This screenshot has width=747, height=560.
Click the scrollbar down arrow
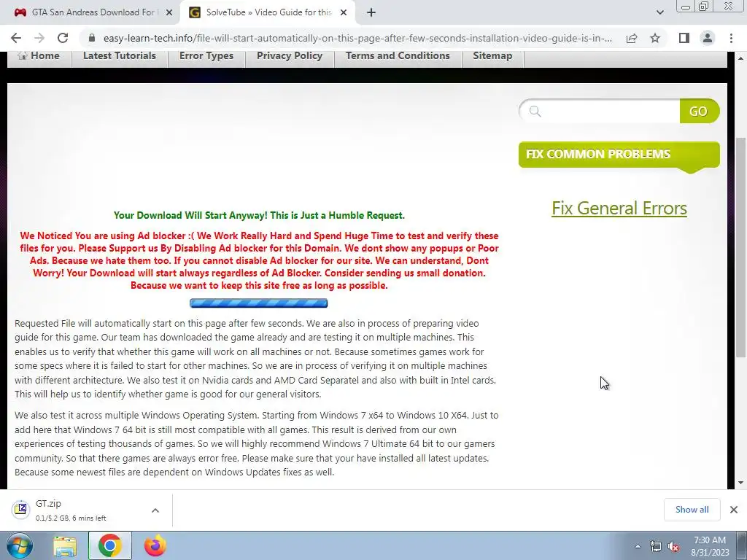pyautogui.click(x=741, y=483)
